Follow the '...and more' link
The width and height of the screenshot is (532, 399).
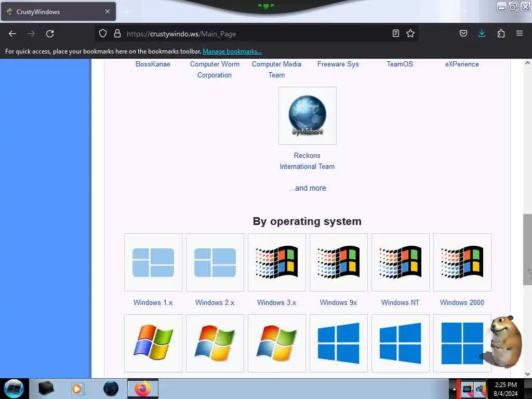(x=308, y=188)
